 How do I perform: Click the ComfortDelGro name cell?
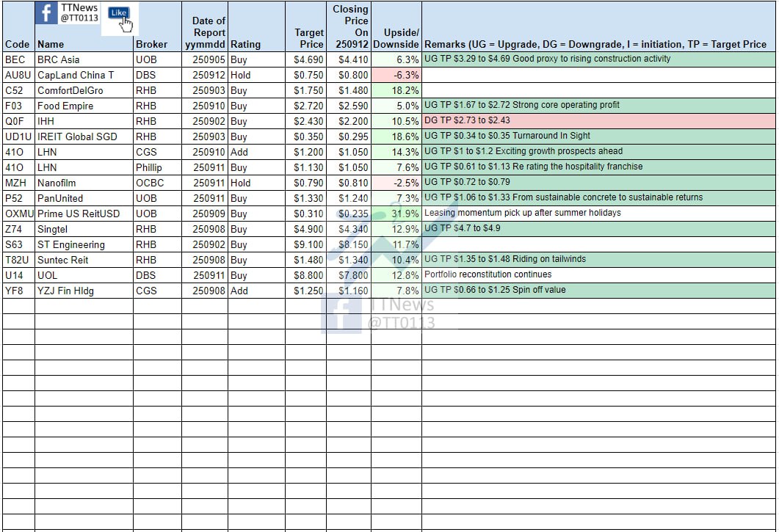coord(84,90)
